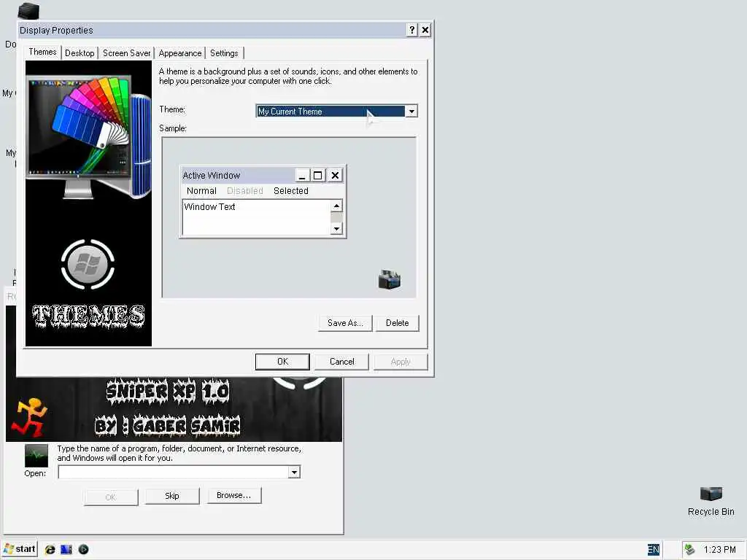Click the sample window scroll up arrow

coord(336,206)
